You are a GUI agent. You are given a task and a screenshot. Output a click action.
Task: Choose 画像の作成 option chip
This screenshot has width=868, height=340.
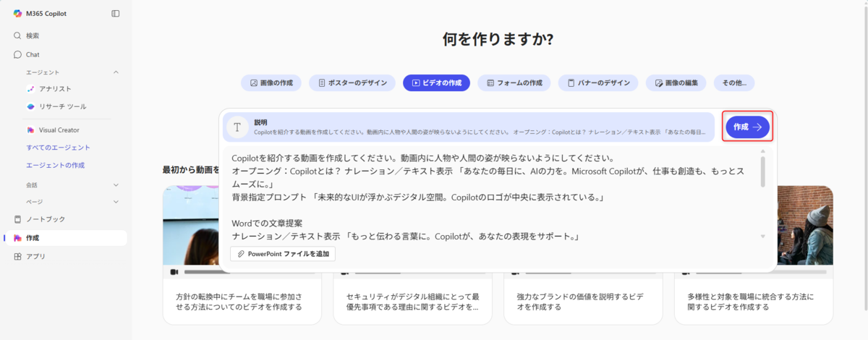271,82
